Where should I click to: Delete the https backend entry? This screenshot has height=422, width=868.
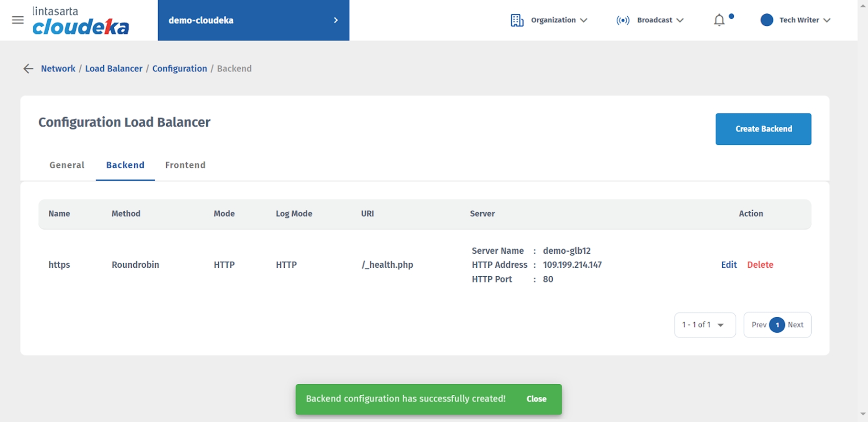point(760,265)
